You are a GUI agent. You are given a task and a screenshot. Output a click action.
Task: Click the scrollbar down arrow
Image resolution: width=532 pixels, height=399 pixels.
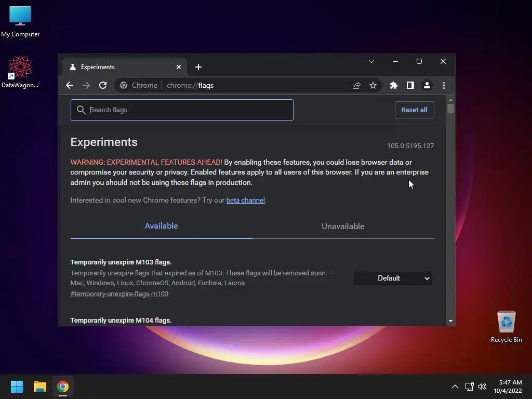450,321
